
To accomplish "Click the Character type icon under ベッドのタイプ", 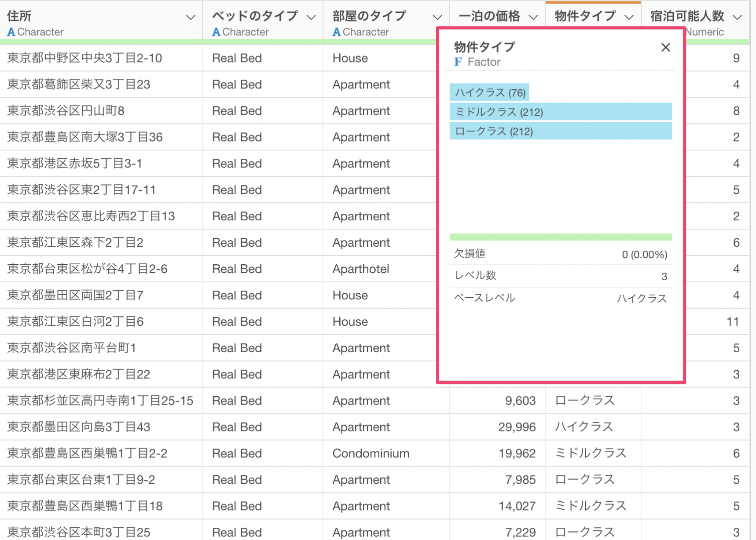I will pyautogui.click(x=216, y=32).
